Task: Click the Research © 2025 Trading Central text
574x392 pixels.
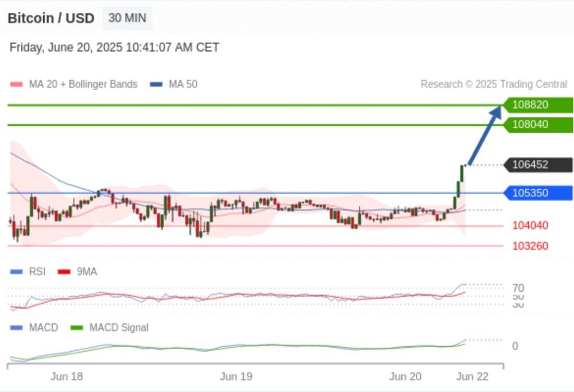Action: pos(494,85)
